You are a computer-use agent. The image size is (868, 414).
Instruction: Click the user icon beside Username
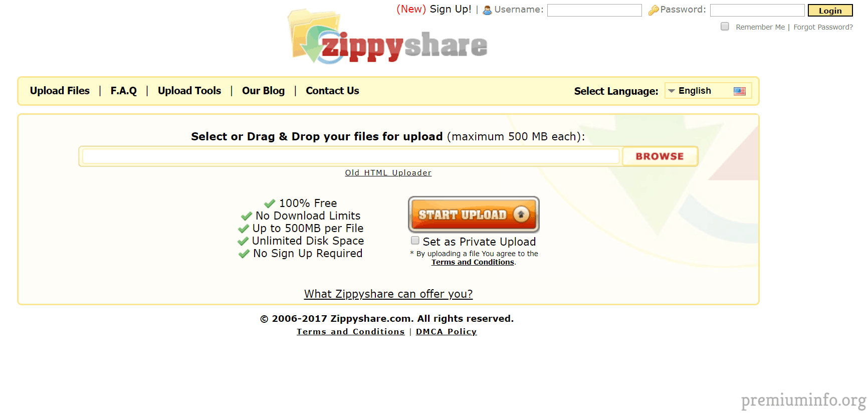[487, 10]
